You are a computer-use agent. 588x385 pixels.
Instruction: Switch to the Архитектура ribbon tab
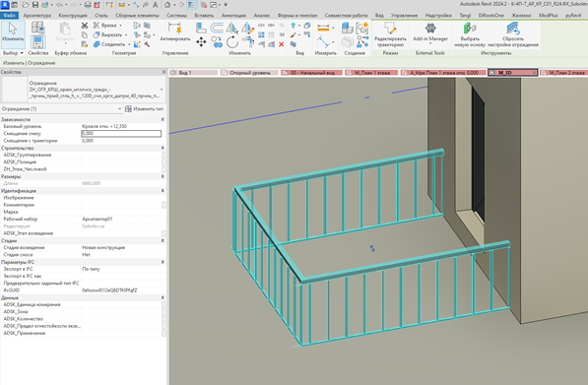(36, 16)
